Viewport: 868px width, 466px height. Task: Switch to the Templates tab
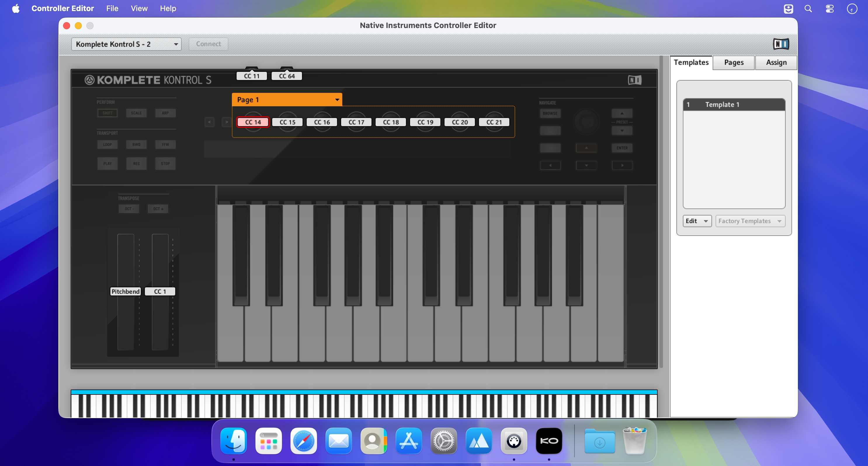(x=691, y=63)
